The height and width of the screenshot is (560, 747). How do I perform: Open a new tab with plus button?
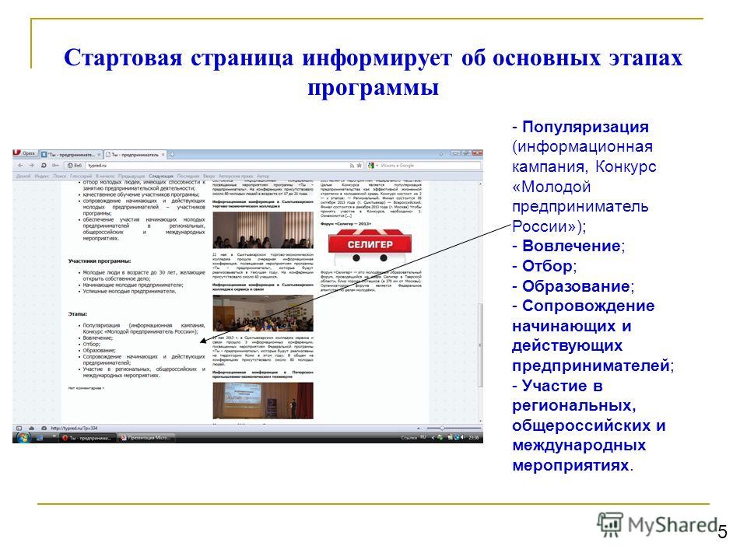[173, 155]
